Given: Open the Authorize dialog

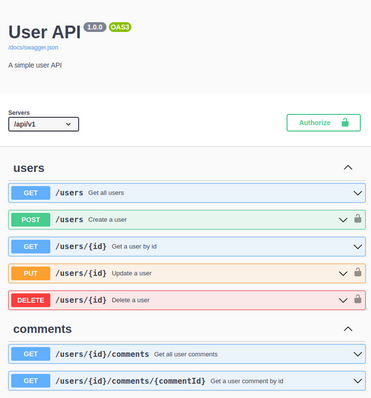Looking at the screenshot, I should [x=323, y=123].
